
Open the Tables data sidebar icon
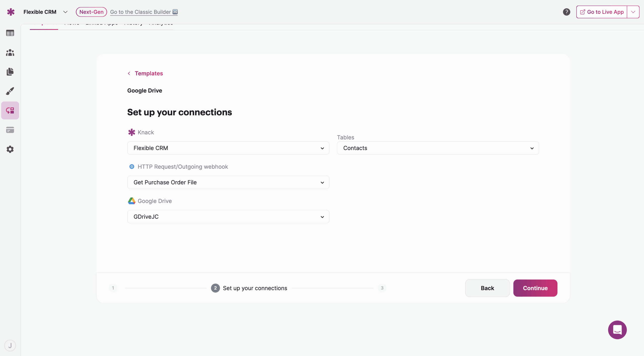coord(10,33)
